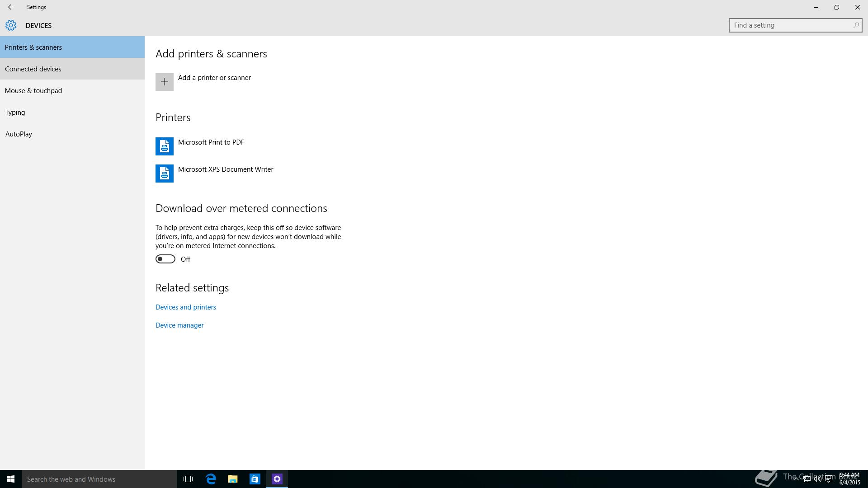Open AutoPlay settings
The image size is (868, 488).
tap(72, 134)
